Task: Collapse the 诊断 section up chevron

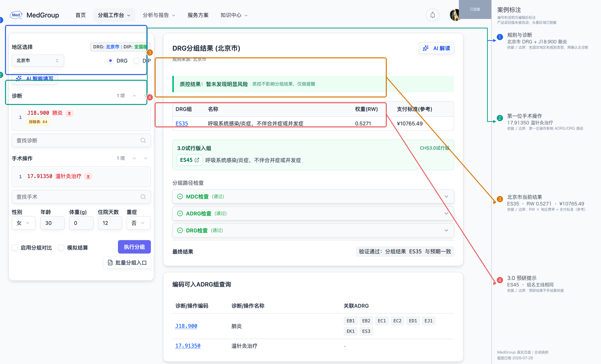Action: coord(134,96)
